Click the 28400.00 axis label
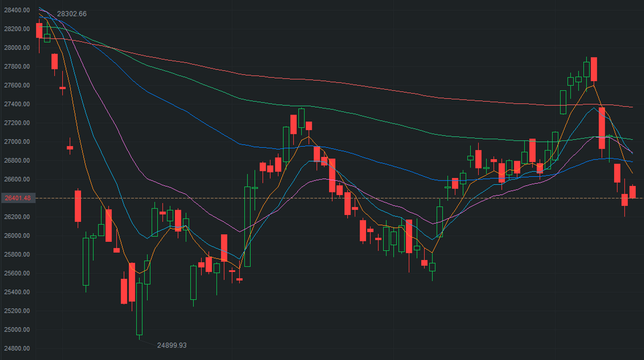The height and width of the screenshot is (360, 644). 18,10
